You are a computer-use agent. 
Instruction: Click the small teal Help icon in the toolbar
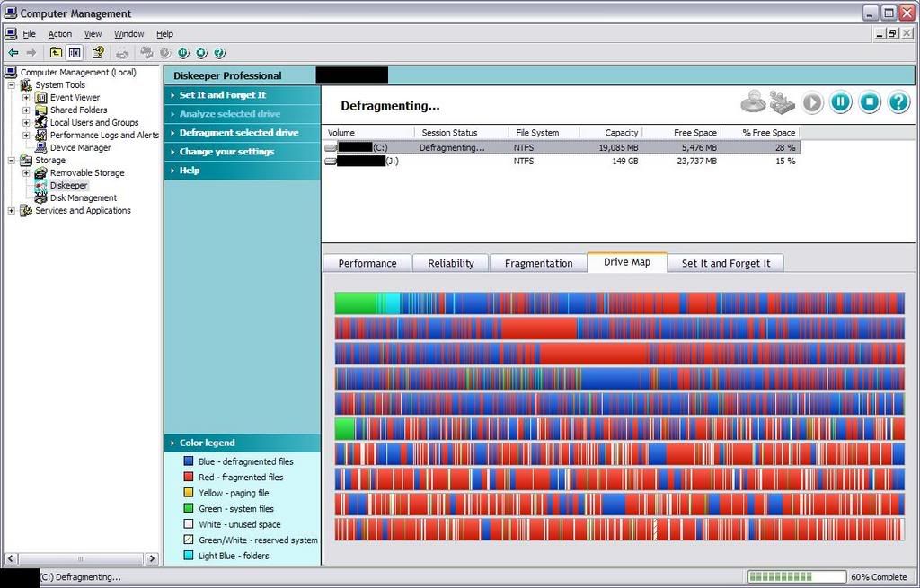point(219,53)
